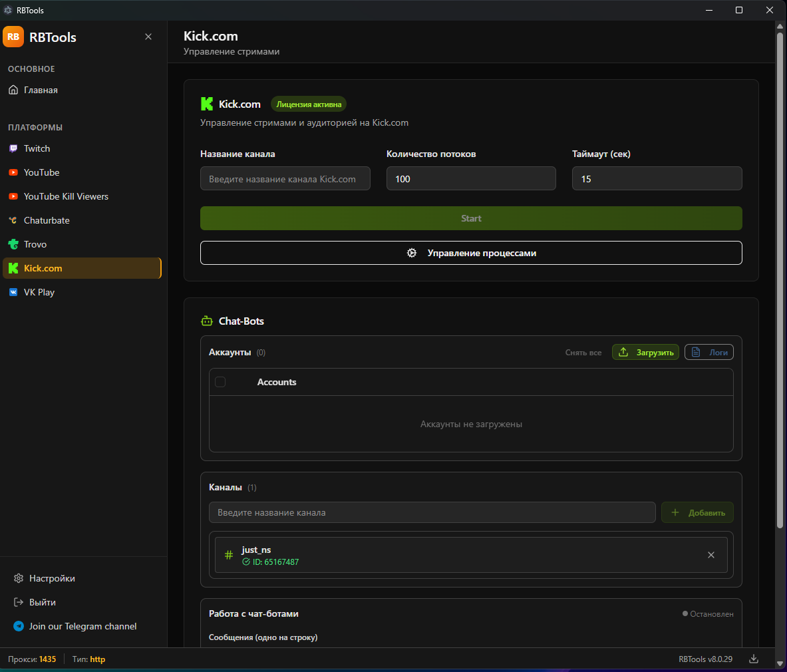Click the VK Play icon
787x672 pixels.
[13, 292]
